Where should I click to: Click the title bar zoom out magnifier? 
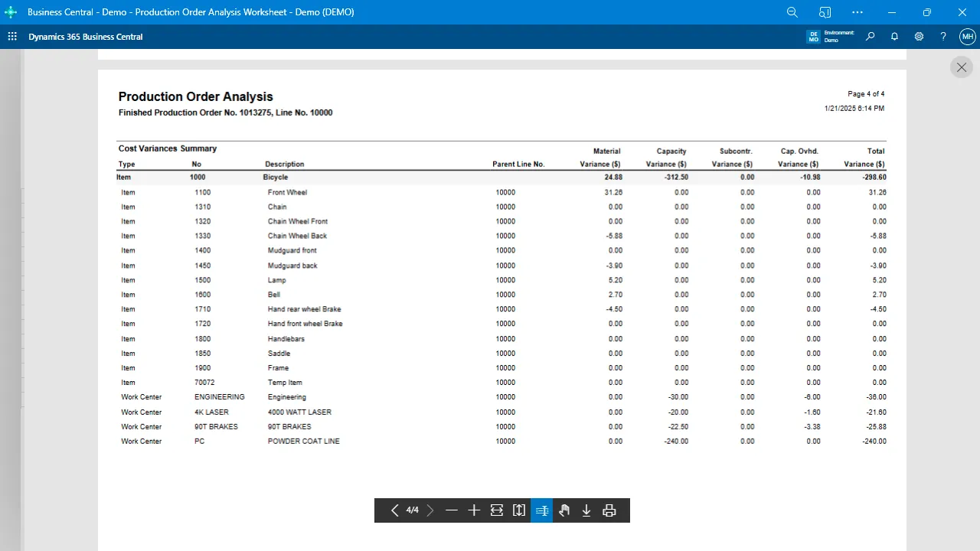[x=792, y=12]
